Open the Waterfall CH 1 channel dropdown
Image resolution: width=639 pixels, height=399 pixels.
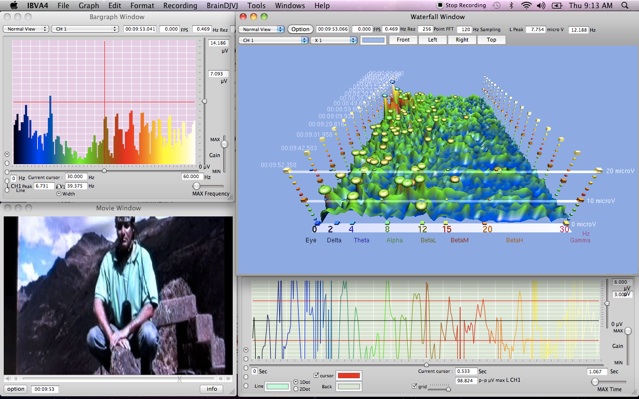pos(273,40)
